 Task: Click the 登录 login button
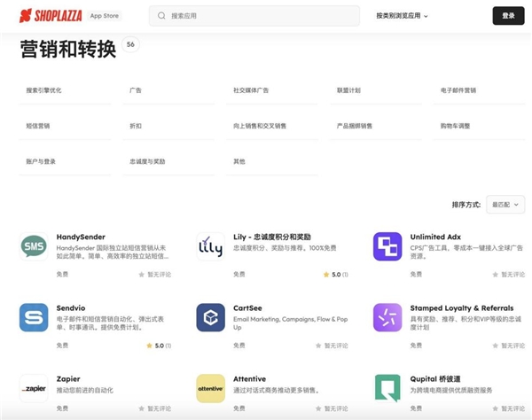coord(508,16)
